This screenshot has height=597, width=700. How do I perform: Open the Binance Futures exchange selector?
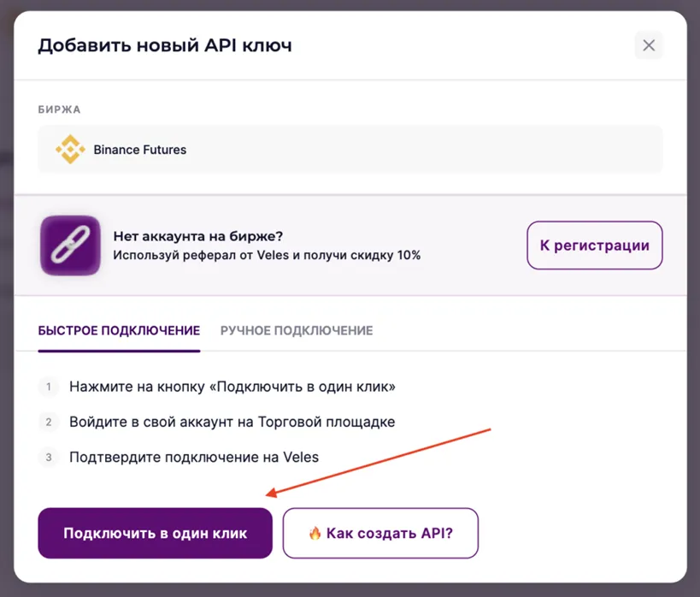[350, 149]
